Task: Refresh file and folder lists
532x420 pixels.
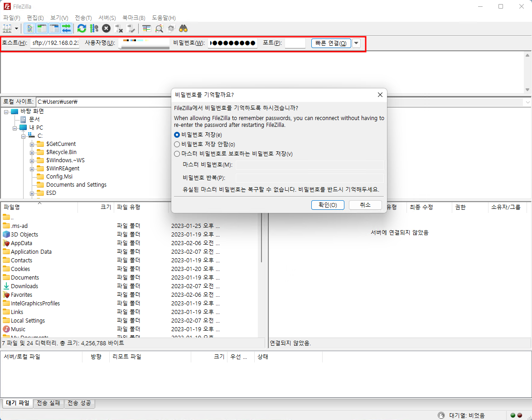Action: [82, 29]
